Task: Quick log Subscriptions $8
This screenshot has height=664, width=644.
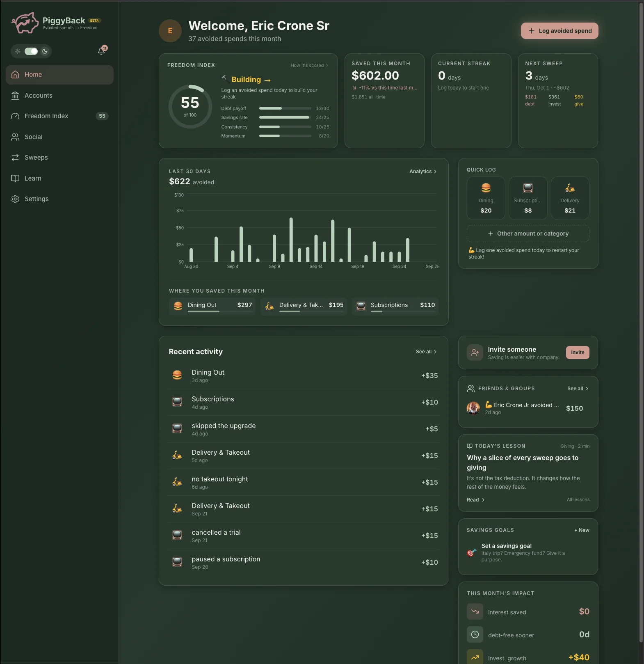Action: point(528,198)
